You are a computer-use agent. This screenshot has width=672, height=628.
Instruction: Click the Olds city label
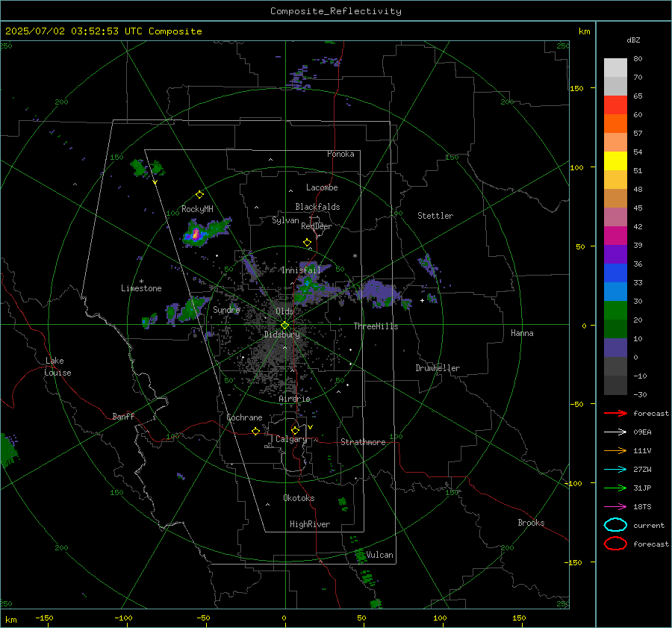coord(284,311)
